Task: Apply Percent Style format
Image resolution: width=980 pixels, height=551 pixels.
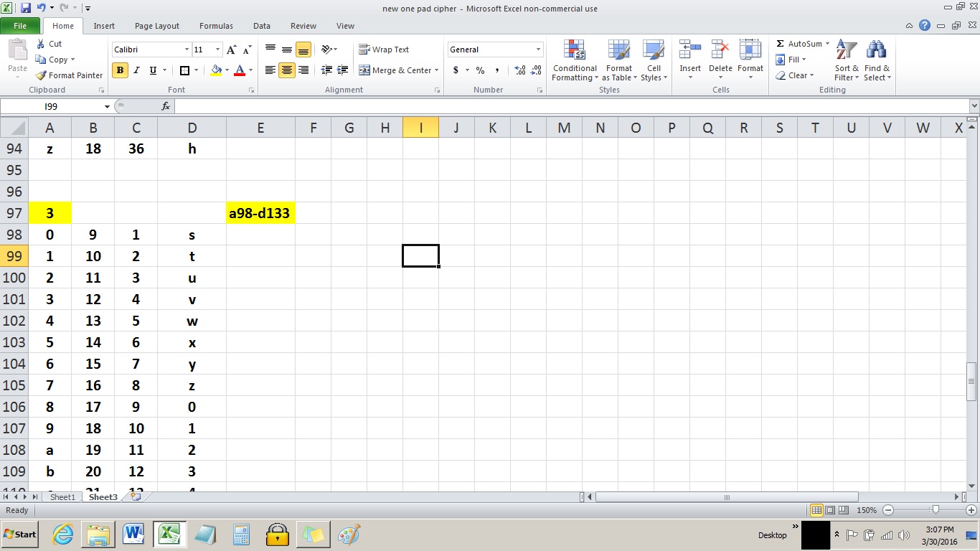Action: pos(480,70)
